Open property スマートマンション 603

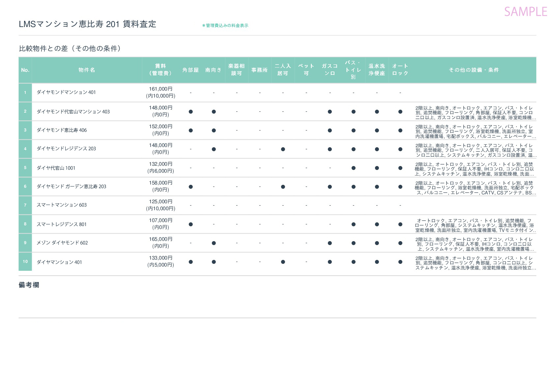click(61, 205)
